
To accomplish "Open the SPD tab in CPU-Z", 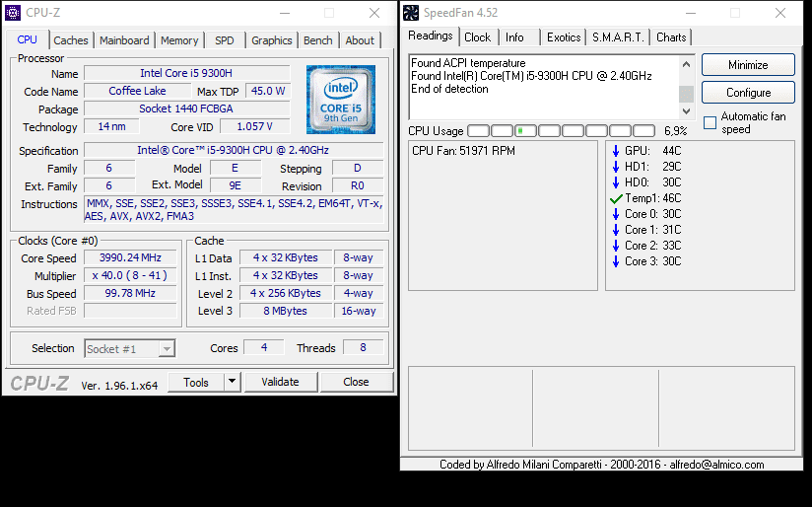I will pyautogui.click(x=225, y=40).
